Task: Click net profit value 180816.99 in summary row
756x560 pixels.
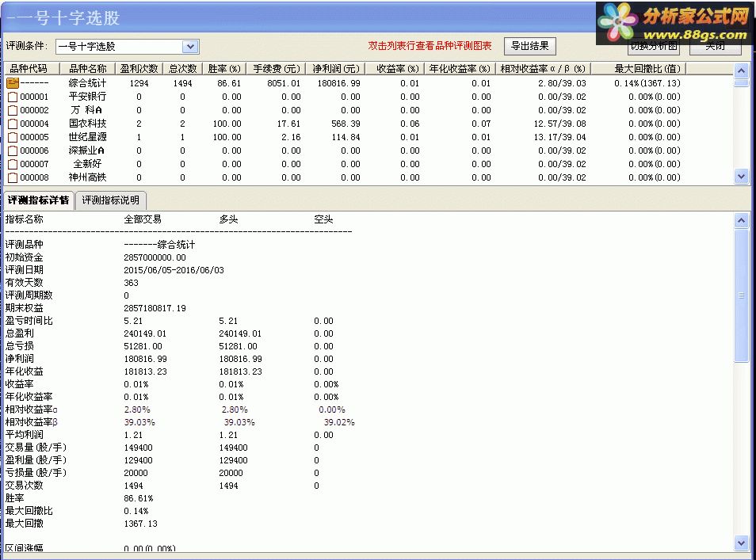Action: pyautogui.click(x=338, y=83)
